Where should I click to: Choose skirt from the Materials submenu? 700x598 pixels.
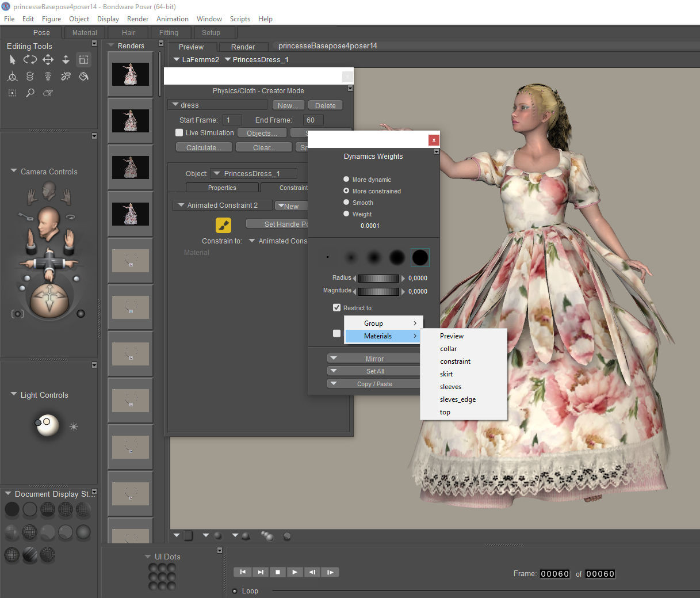(x=446, y=374)
